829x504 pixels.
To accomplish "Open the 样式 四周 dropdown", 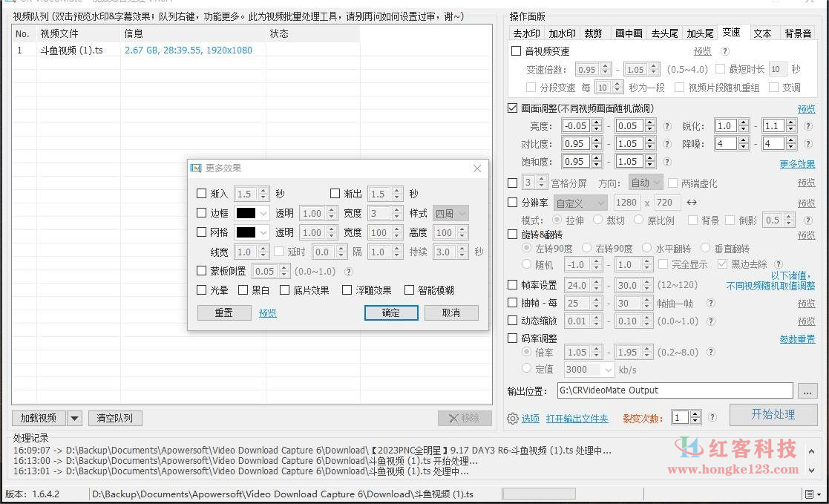I will [450, 213].
